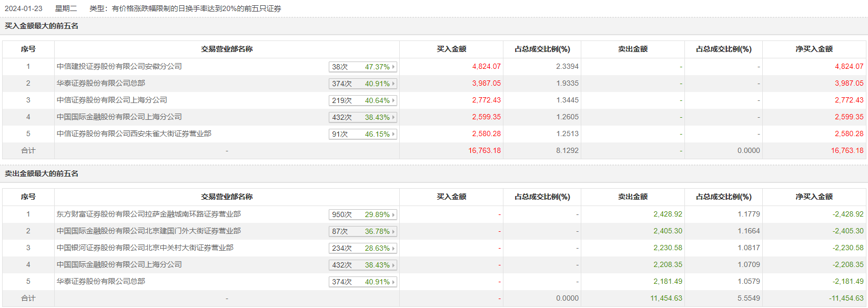Click the sell percentage 1.0579
868x308 pixels.
(x=749, y=281)
